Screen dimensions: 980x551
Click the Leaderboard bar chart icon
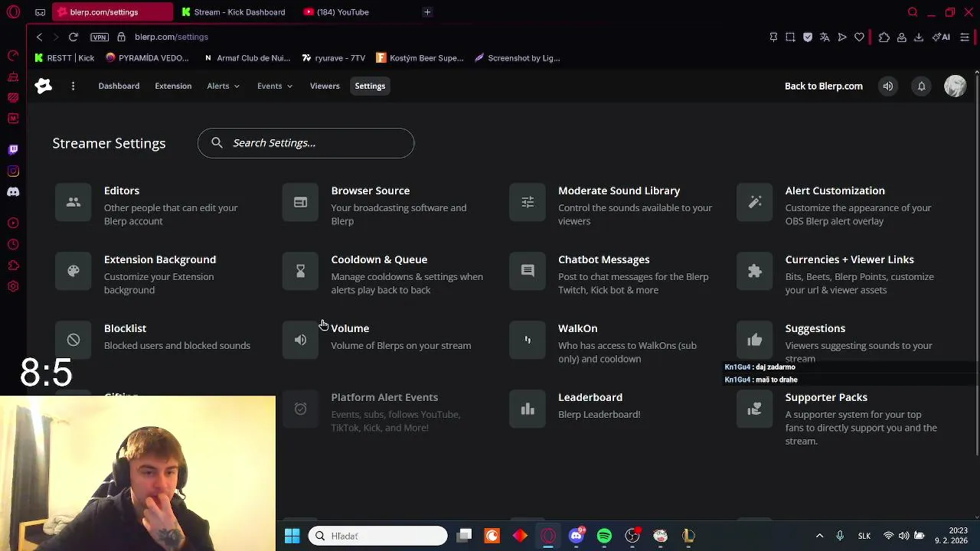[528, 409]
